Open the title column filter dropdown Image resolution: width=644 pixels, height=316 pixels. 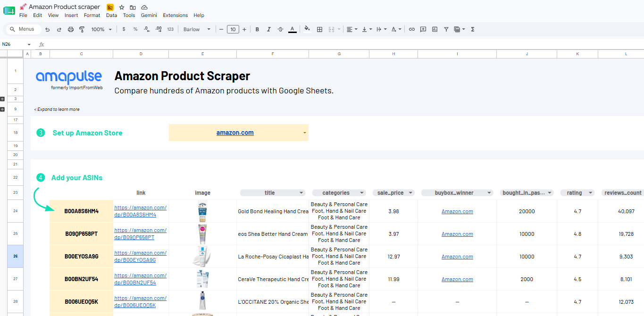click(x=301, y=193)
